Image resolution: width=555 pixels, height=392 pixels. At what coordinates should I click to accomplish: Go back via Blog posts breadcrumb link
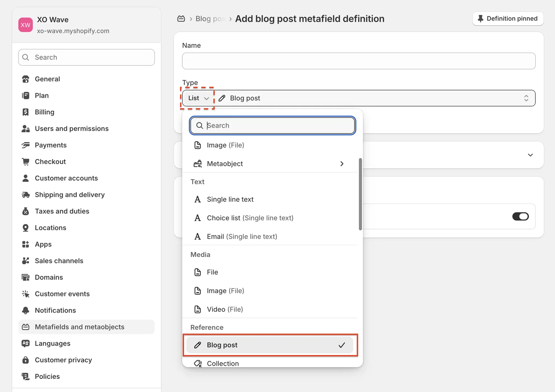pos(210,19)
